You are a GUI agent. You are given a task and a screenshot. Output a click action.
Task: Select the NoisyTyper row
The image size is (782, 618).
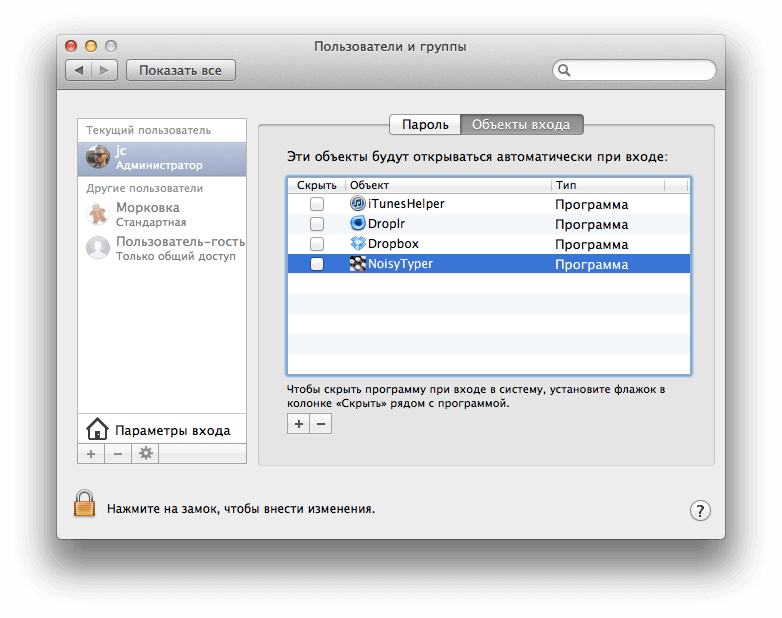tap(489, 264)
